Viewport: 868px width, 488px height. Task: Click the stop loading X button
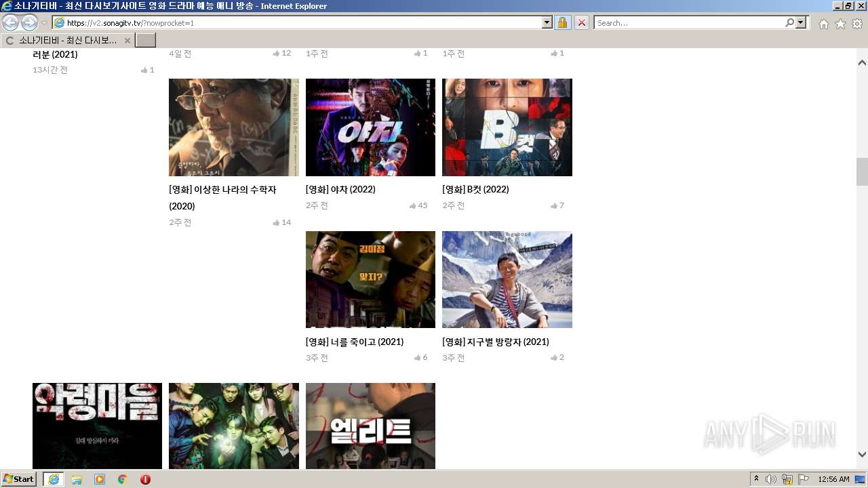[582, 22]
